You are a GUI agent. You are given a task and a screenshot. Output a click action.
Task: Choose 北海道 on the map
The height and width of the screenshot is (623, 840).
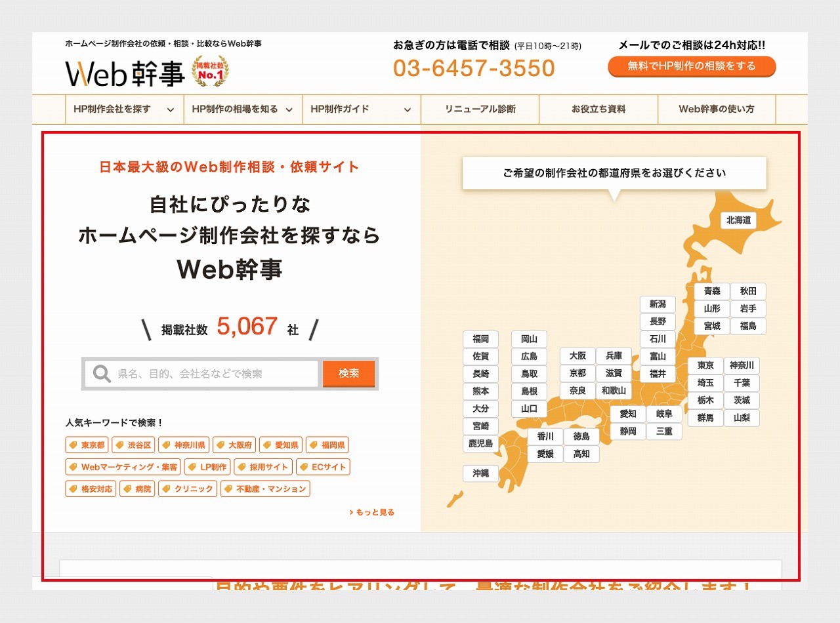click(x=738, y=220)
